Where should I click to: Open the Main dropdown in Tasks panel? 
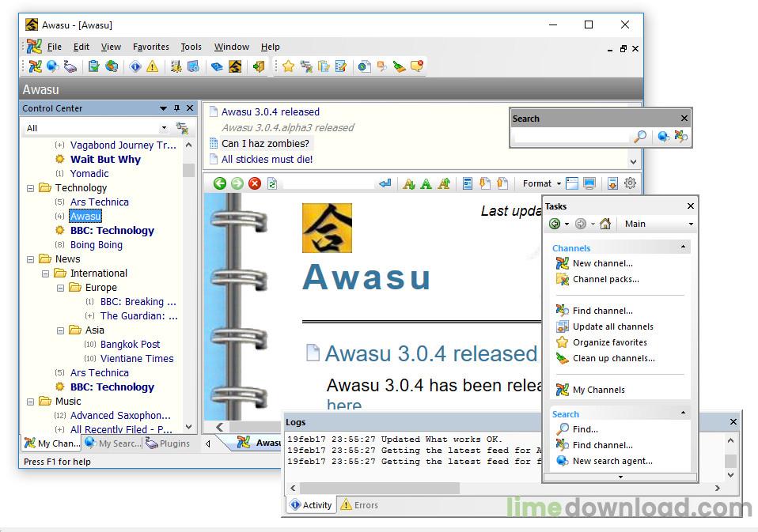coord(658,224)
